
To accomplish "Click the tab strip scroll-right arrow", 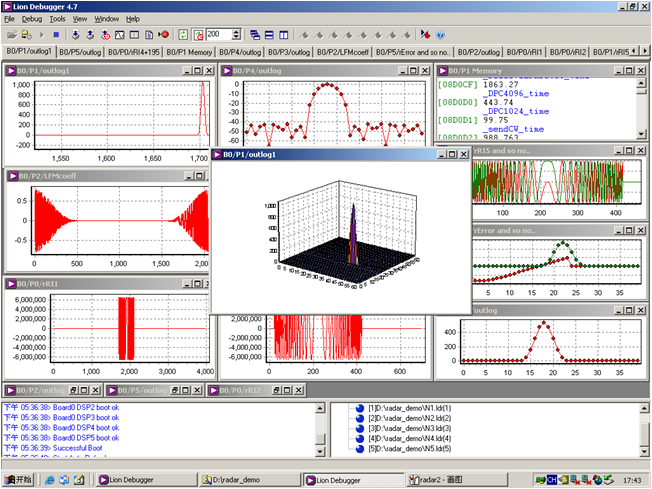I will click(645, 51).
